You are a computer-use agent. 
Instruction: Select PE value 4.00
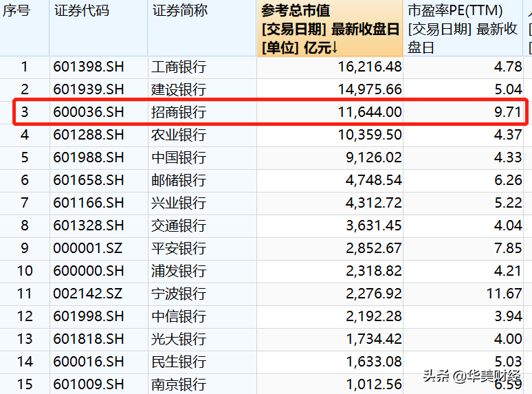coord(508,339)
